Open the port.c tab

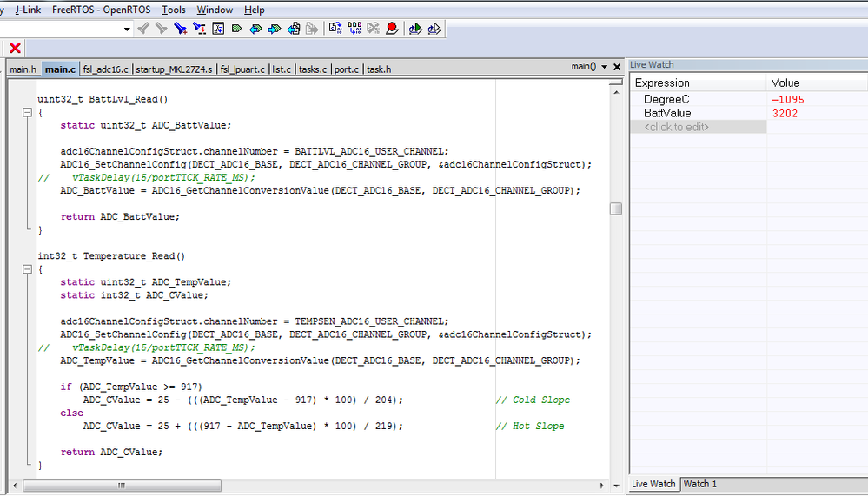pyautogui.click(x=346, y=69)
